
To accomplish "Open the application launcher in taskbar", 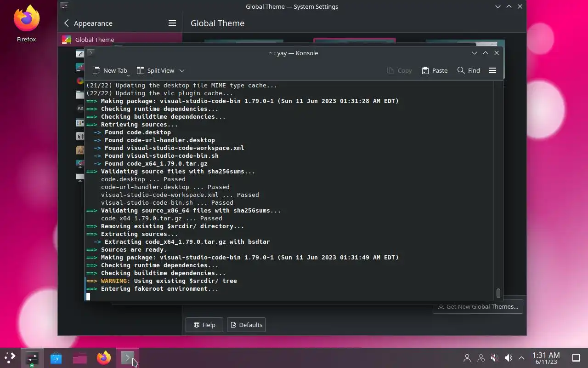I will [x=10, y=357].
